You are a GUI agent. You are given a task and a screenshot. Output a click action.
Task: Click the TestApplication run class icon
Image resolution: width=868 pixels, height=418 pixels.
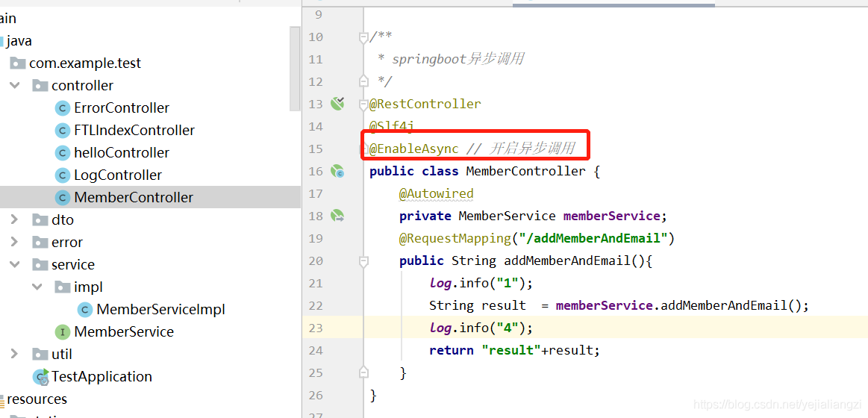pyautogui.click(x=40, y=377)
